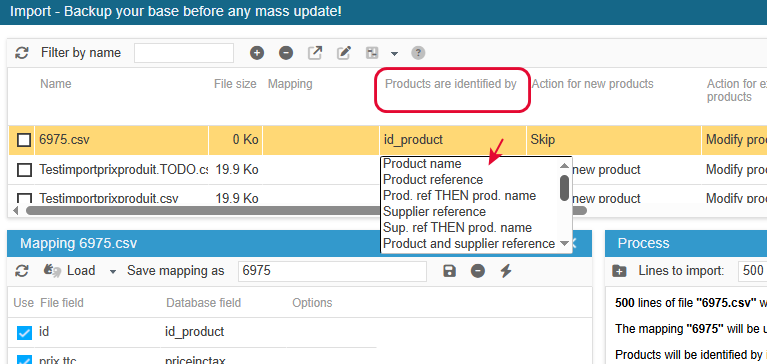Click the grid selection icon in file toolbar
This screenshot has height=364, width=767.
(372, 53)
